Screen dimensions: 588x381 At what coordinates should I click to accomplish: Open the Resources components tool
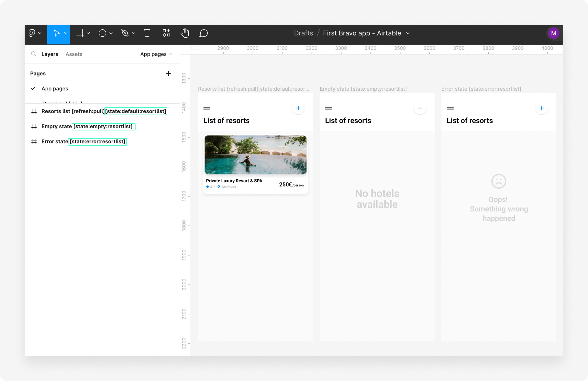(x=166, y=33)
